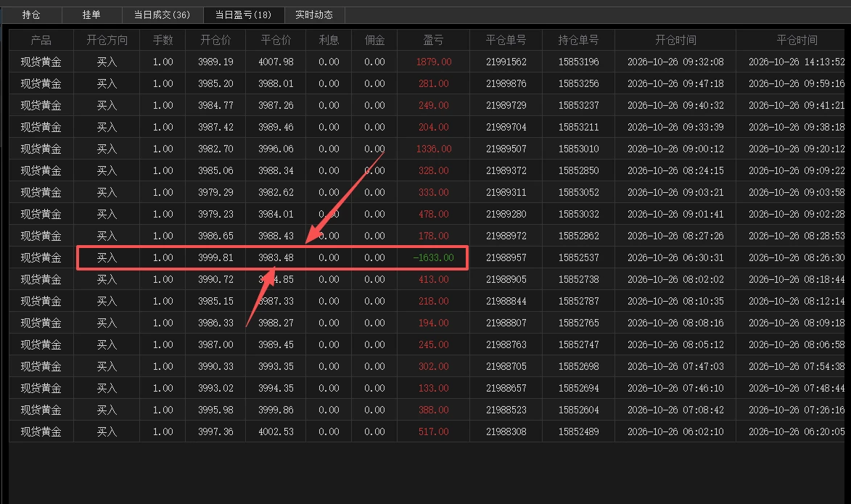This screenshot has width=851, height=504.
Task: Select the close order number 21988844
Action: coord(506,301)
